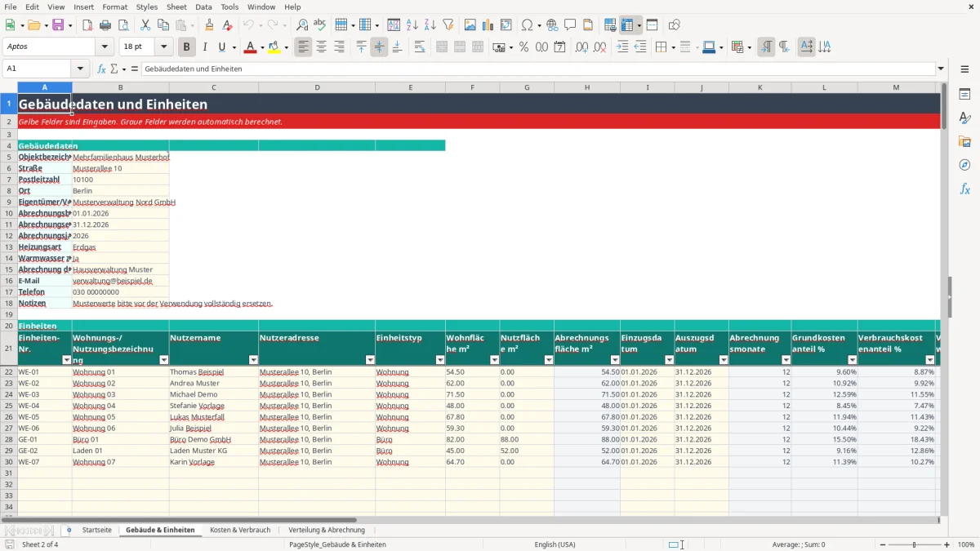Run the Spelling check icon
Image resolution: width=980 pixels, height=551 pixels.
(x=319, y=25)
